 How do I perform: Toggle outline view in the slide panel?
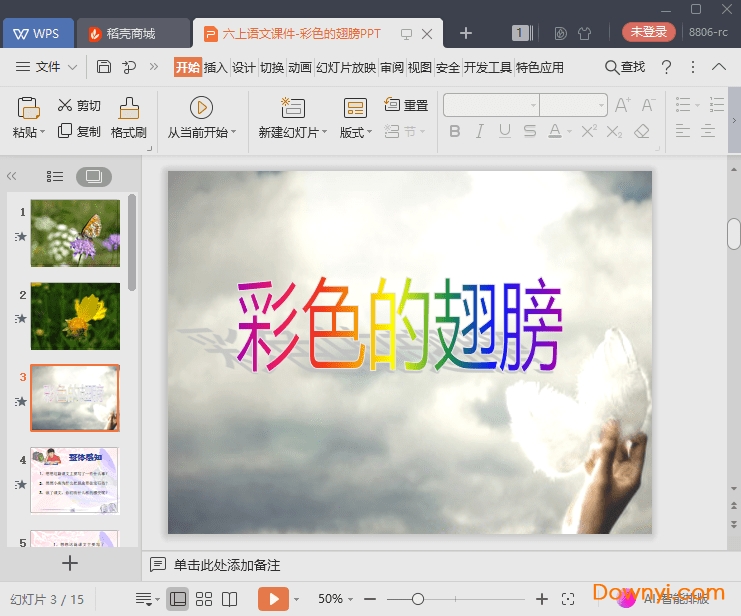tap(55, 176)
